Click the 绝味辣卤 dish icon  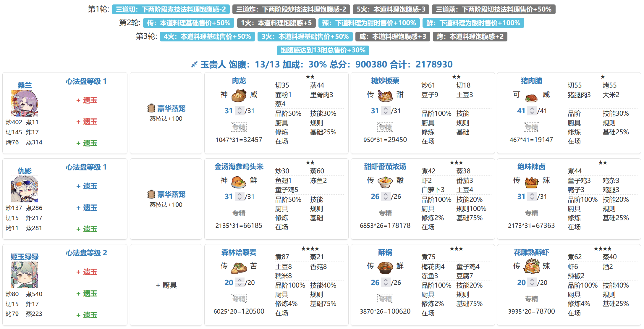point(531,181)
